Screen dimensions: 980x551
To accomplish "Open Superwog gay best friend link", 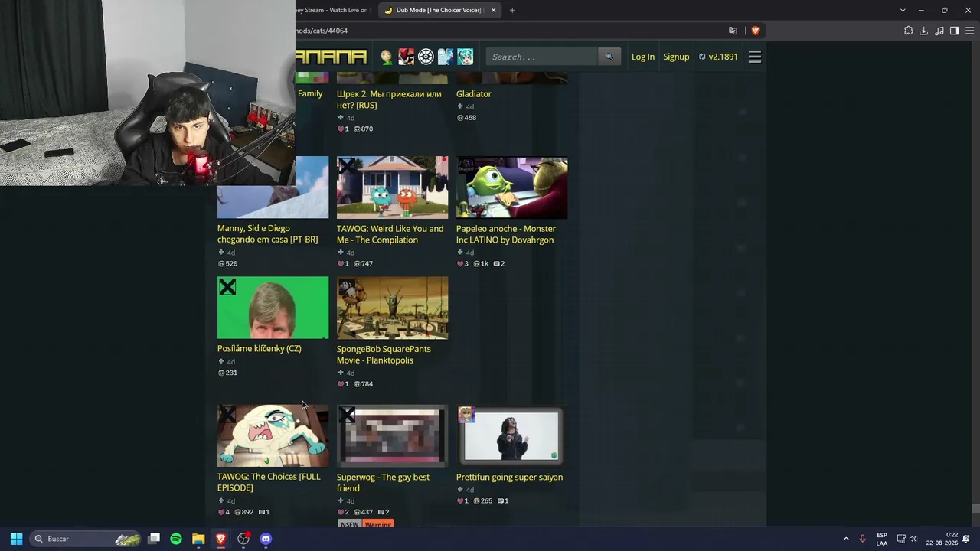I will [383, 482].
